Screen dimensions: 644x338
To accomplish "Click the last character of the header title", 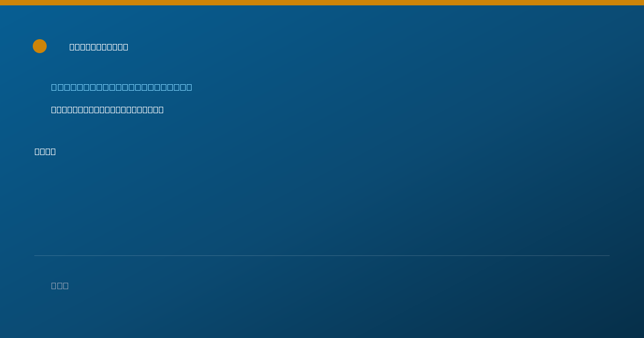I will (x=126, y=47).
